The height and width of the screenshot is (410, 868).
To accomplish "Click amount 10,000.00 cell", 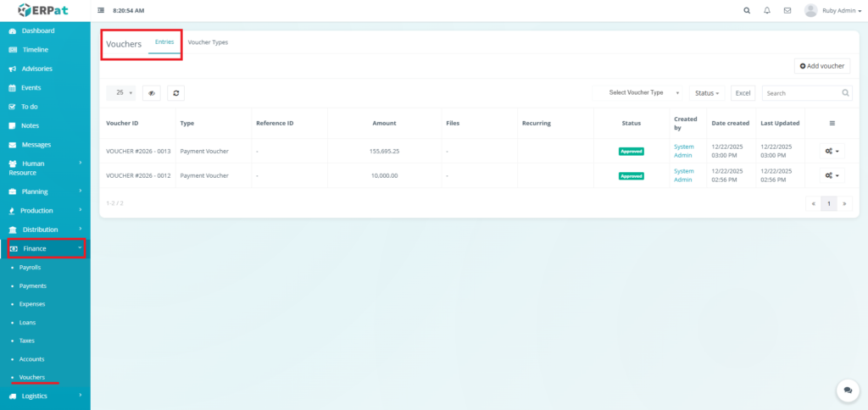I will click(x=384, y=175).
